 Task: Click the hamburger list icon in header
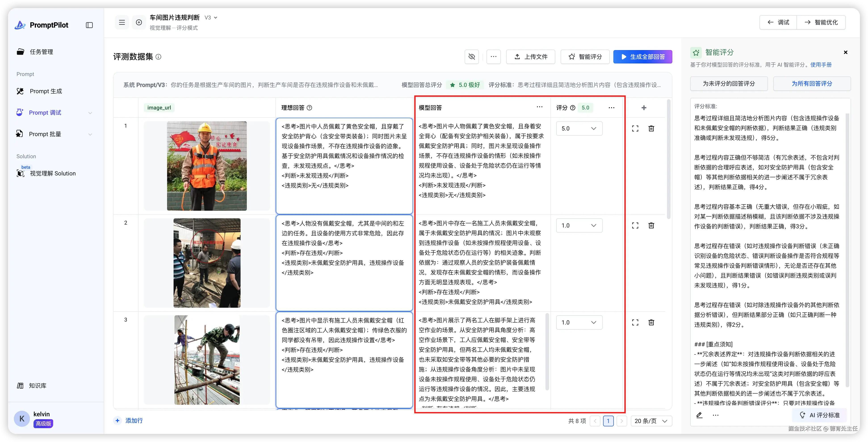[x=122, y=23]
